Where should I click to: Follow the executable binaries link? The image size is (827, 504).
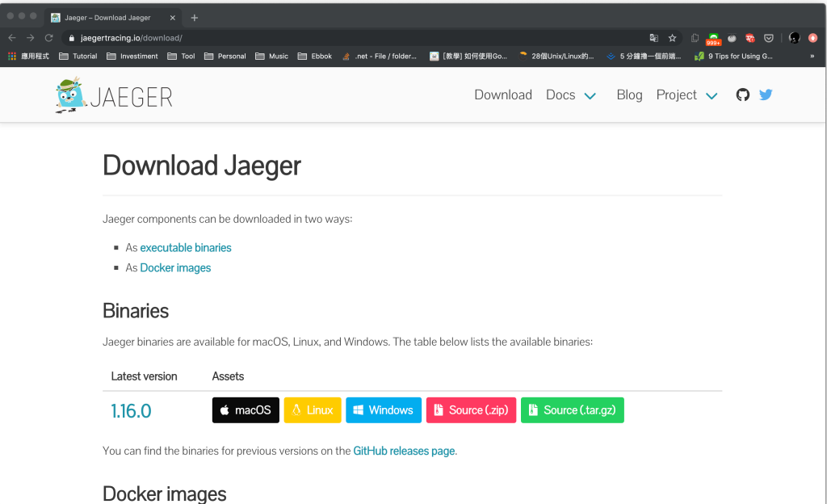(x=186, y=248)
